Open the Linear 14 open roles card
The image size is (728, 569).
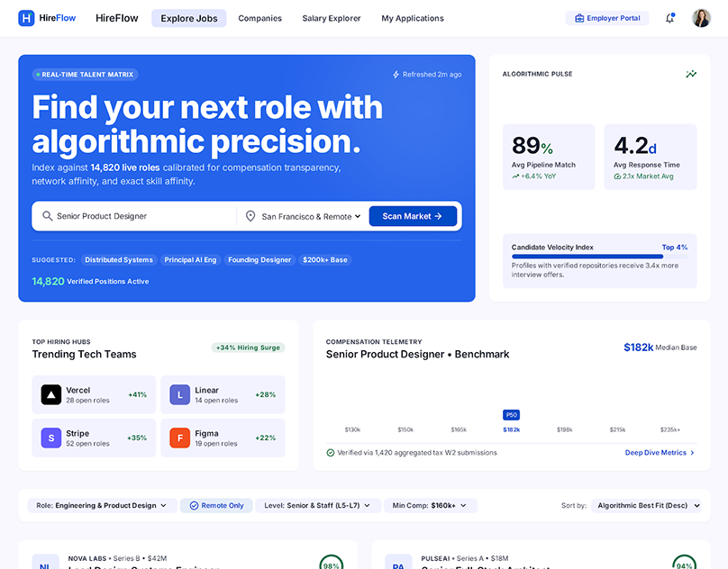[x=223, y=394]
